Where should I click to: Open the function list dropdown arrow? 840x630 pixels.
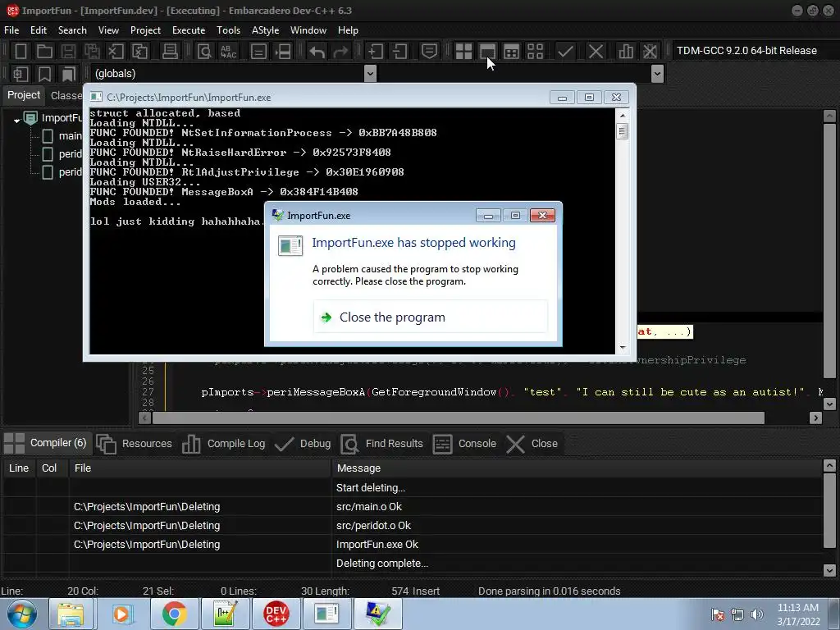[x=657, y=73]
